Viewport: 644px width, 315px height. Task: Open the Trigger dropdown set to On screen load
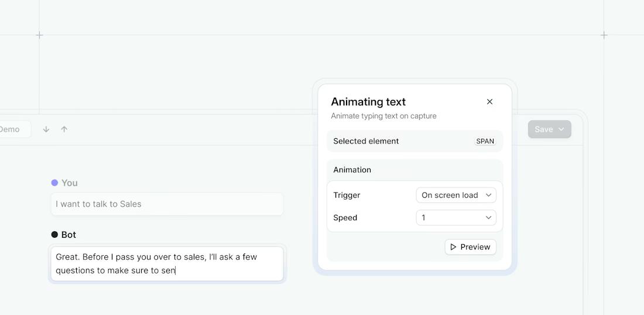point(456,195)
